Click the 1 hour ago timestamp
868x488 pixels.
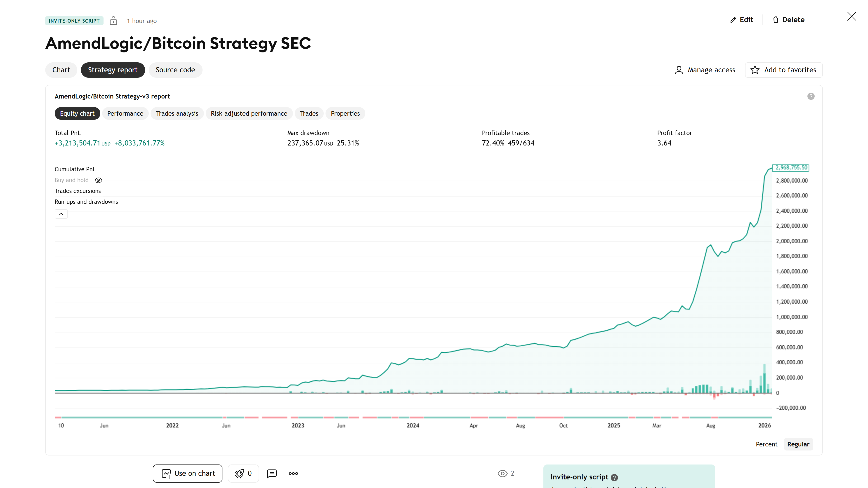point(142,21)
